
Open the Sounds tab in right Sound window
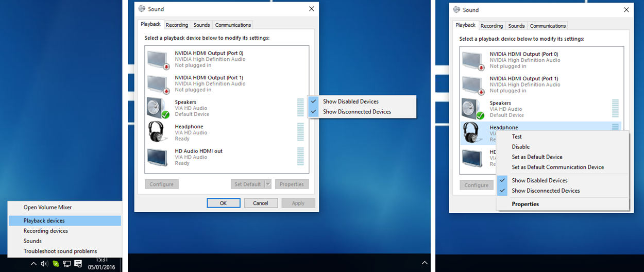point(516,26)
